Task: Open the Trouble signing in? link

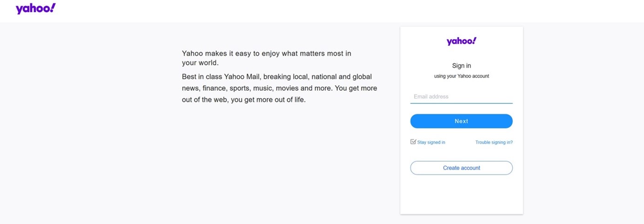Action: tap(494, 143)
